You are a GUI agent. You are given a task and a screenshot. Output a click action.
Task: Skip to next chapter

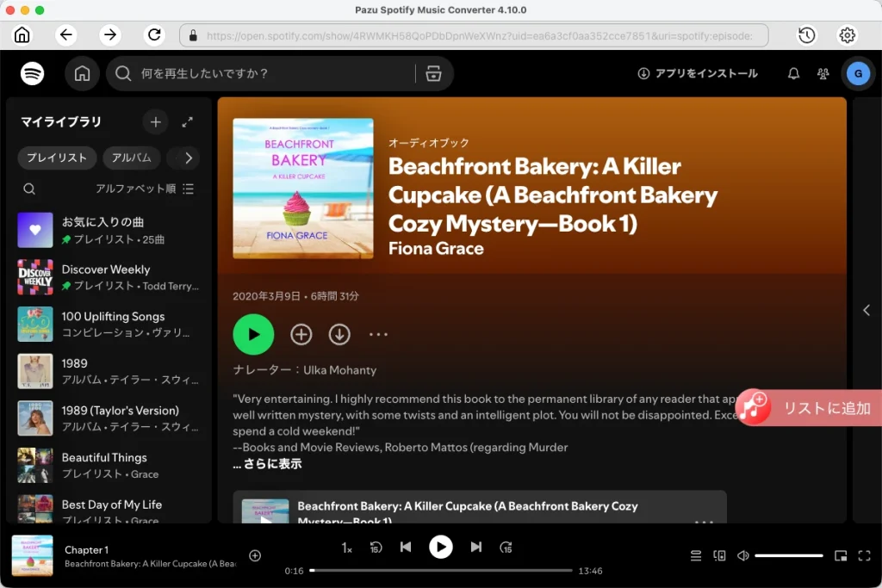tap(475, 547)
